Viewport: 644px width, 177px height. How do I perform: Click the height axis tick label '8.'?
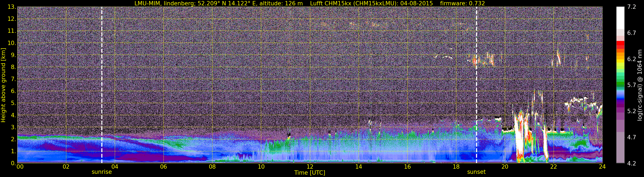tap(13, 67)
